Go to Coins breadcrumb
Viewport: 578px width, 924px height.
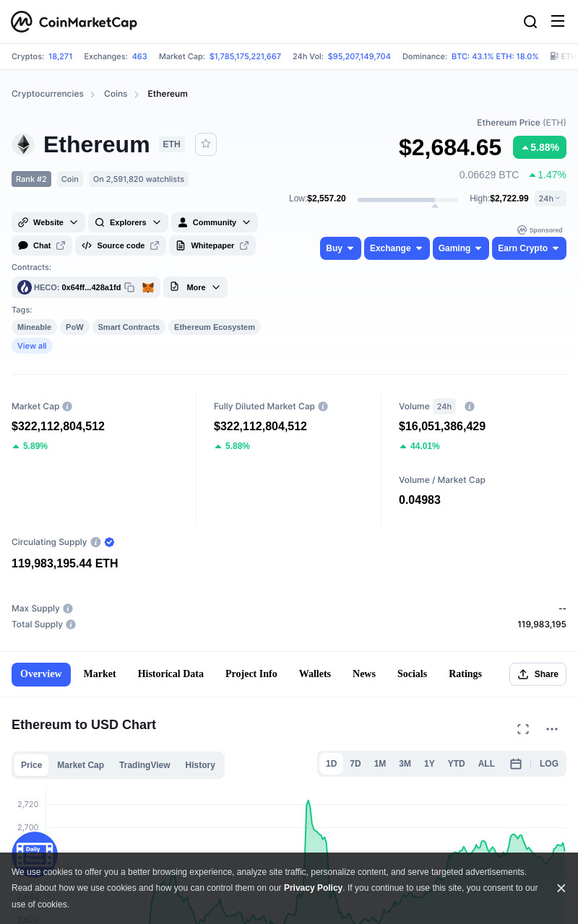pyautogui.click(x=116, y=94)
